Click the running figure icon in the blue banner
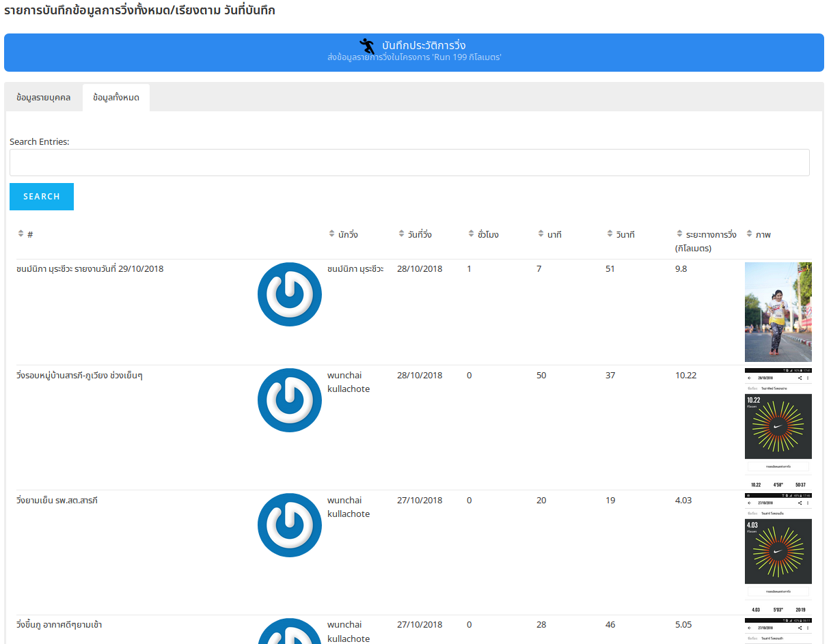 (367, 46)
